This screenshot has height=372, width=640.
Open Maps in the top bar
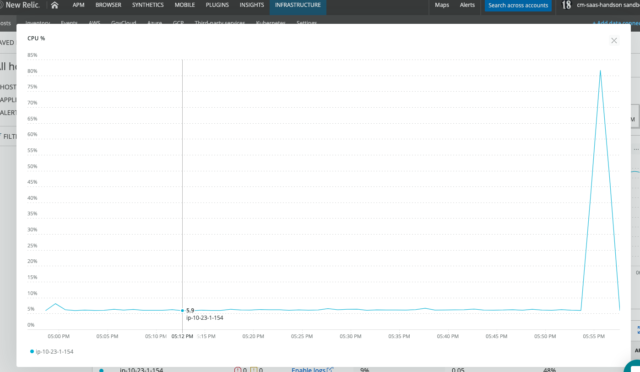pos(442,5)
